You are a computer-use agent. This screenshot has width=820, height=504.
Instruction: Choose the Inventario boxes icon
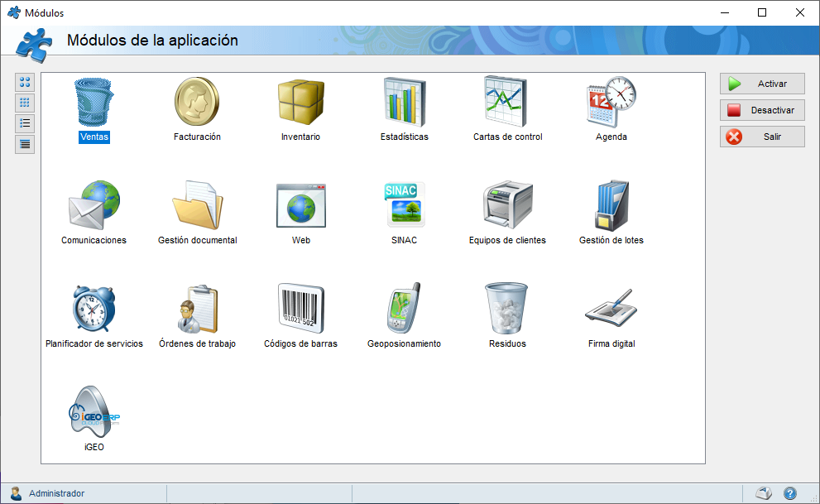300,102
